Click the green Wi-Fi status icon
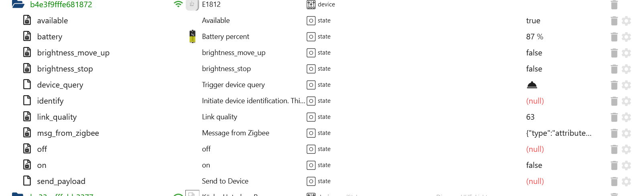This screenshot has width=644, height=196. pyautogui.click(x=178, y=4)
